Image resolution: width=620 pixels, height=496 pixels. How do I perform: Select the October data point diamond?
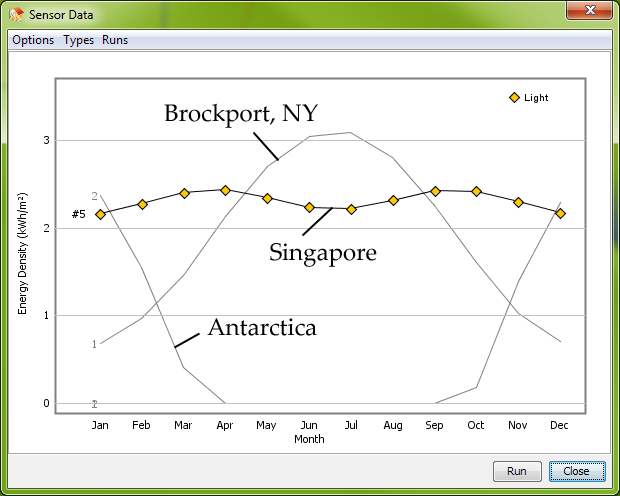476,191
